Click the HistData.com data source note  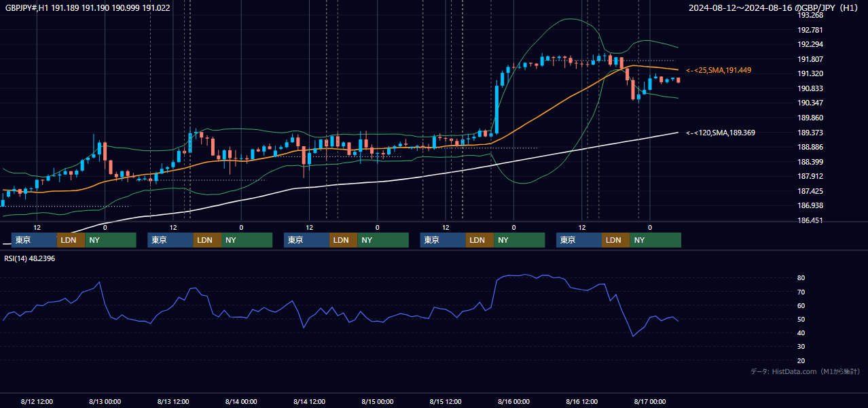(806, 371)
